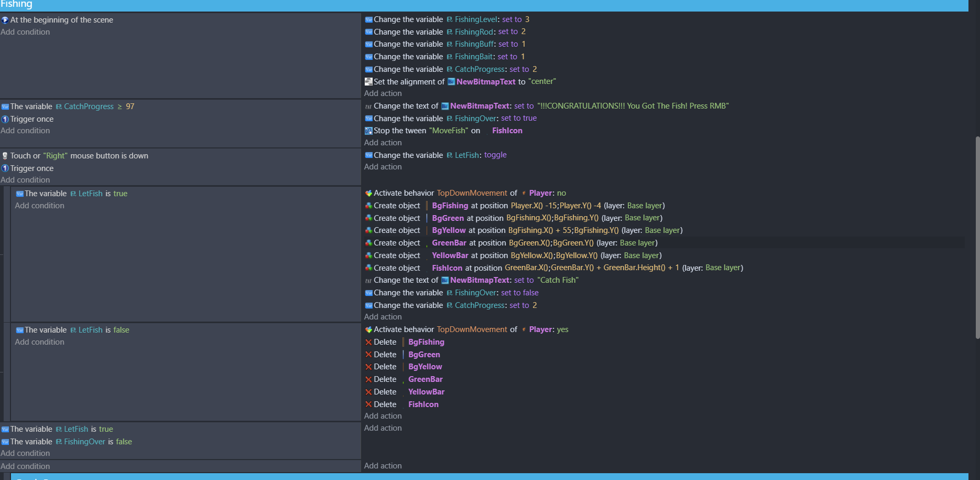The image size is (980, 480).
Task: Click Trigger once icon under the mouse button condition
Action: tap(5, 168)
